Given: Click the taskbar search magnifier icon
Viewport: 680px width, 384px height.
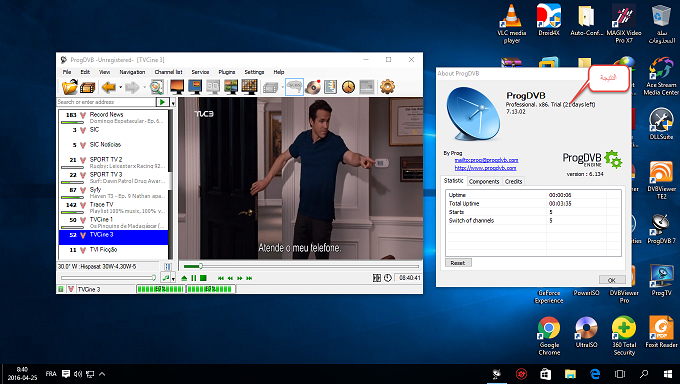Looking at the screenshot, I should (644, 374).
